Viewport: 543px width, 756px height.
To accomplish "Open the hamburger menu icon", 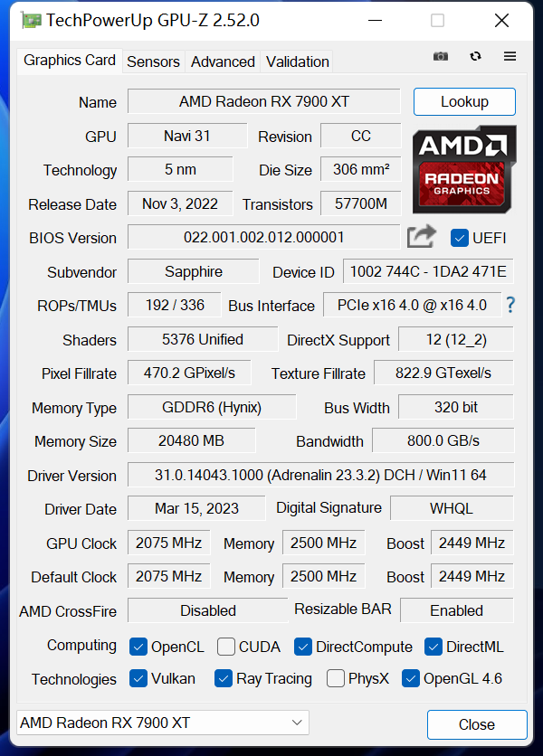I will tap(510, 56).
